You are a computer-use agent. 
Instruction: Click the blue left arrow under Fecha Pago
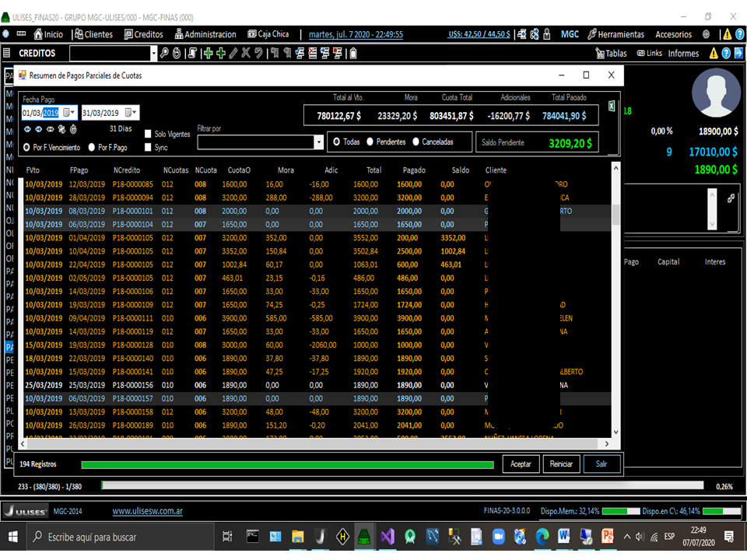click(27, 129)
